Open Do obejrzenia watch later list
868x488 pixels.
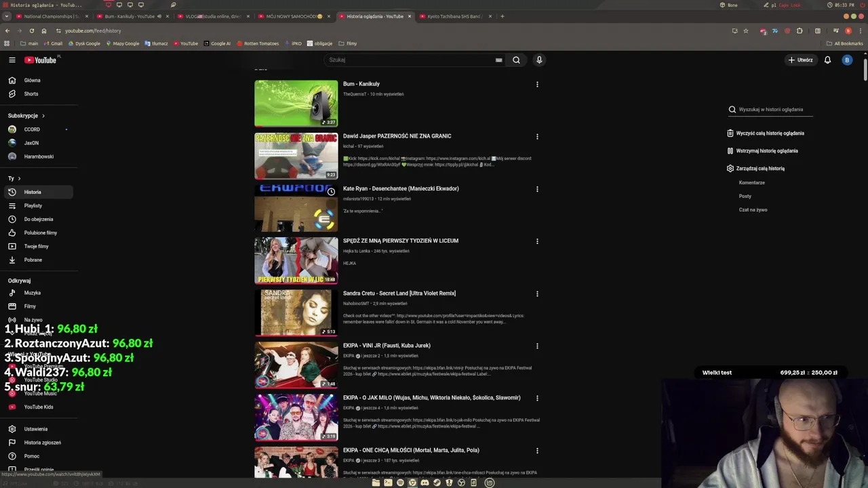click(x=39, y=219)
